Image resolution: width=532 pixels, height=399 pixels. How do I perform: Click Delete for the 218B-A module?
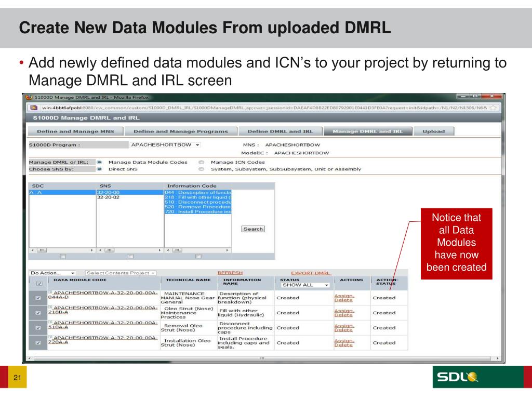coord(343,315)
